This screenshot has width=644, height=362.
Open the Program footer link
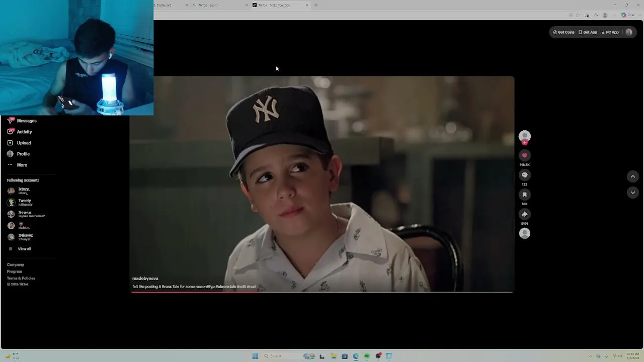coord(15,271)
